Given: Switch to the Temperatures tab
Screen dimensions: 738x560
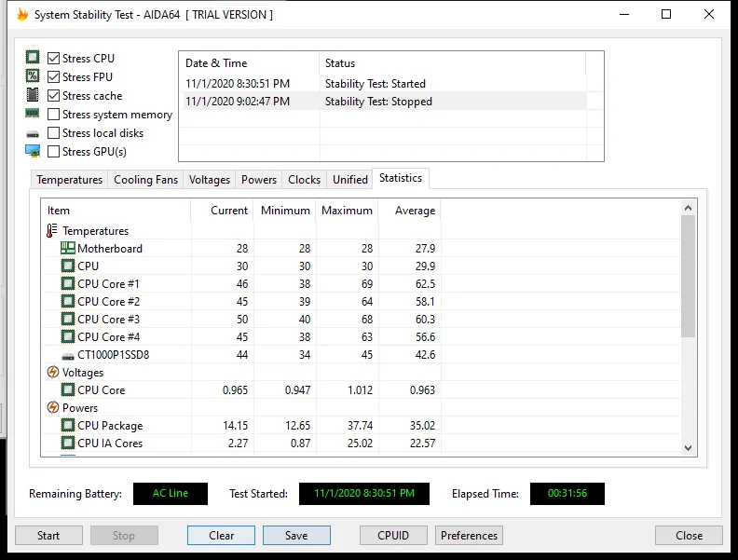Looking at the screenshot, I should coord(69,180).
